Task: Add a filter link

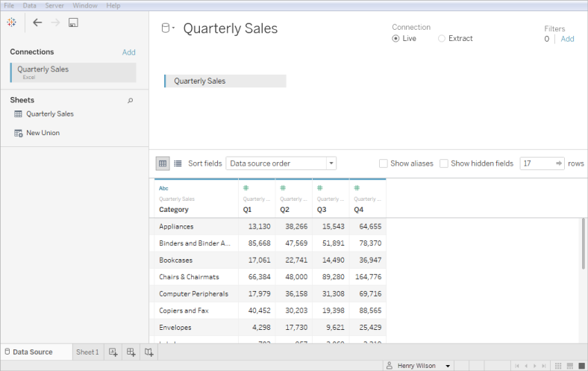Action: (567, 39)
